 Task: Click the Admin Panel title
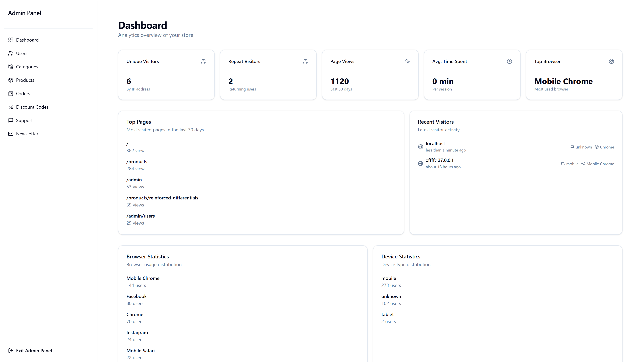click(x=24, y=13)
